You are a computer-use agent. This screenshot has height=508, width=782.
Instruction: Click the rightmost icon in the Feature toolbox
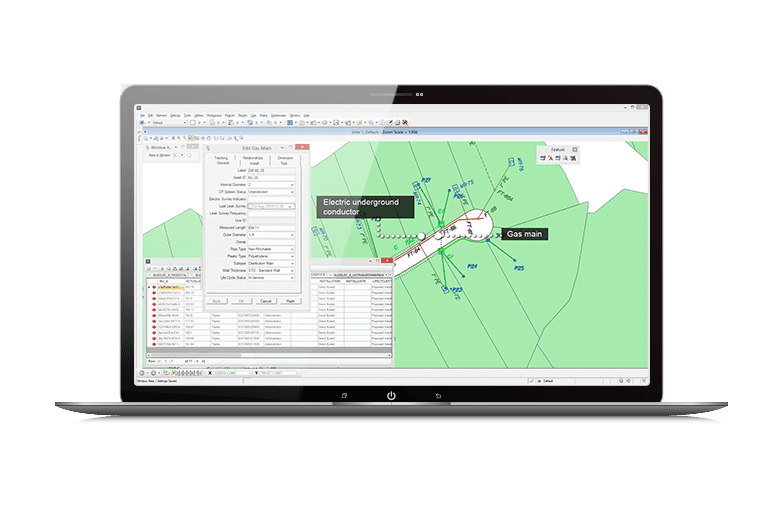point(574,158)
